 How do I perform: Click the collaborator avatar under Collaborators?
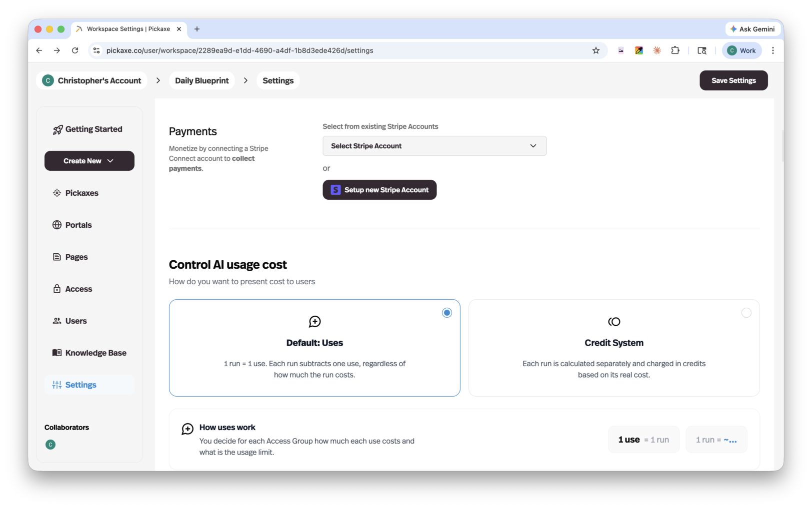[x=50, y=444]
